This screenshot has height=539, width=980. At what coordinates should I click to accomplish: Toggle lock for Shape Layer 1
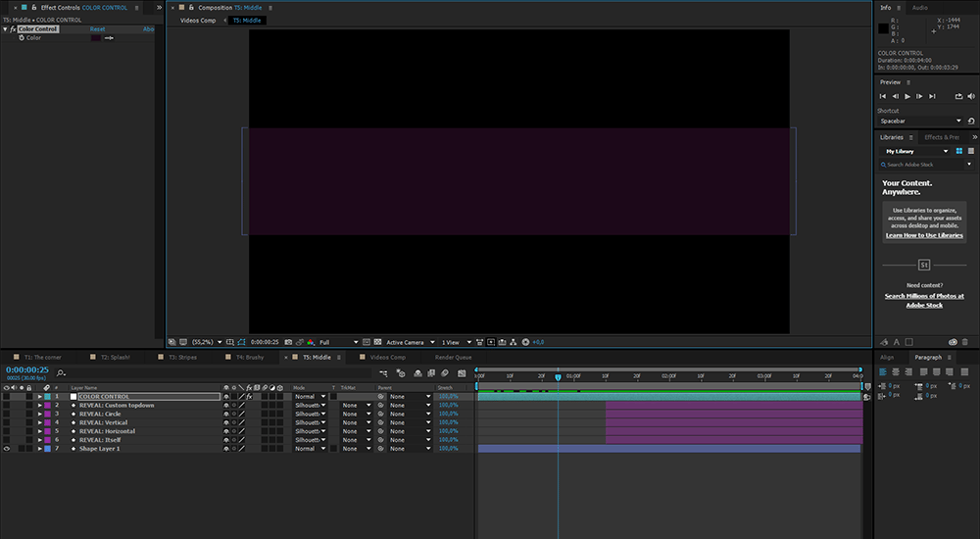28,448
